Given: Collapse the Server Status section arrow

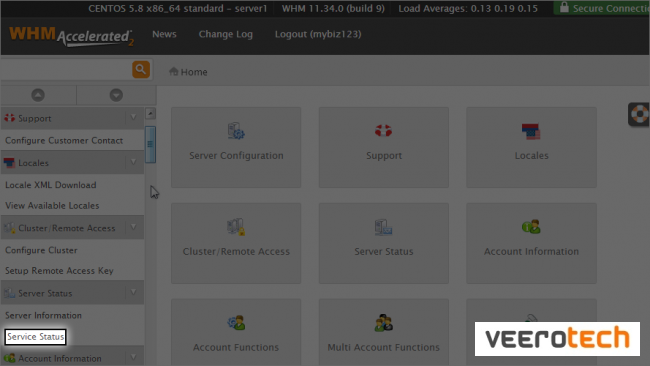Looking at the screenshot, I should [133, 293].
